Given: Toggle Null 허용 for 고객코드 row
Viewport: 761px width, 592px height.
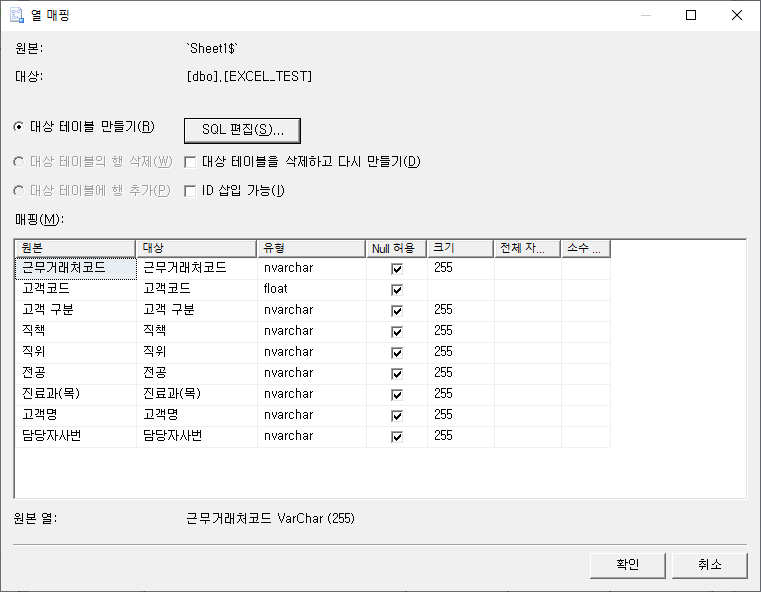Looking at the screenshot, I should [397, 290].
